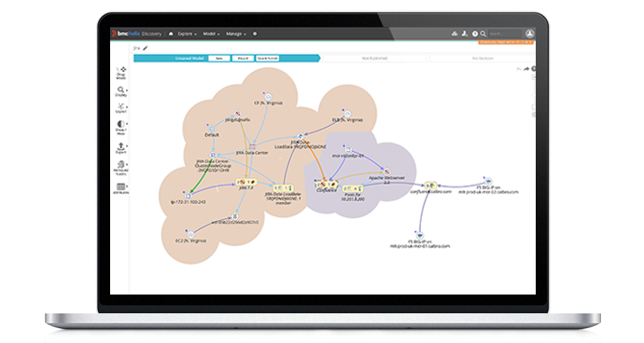Select the Default node icon
The height and width of the screenshot is (343, 644).
tap(213, 129)
